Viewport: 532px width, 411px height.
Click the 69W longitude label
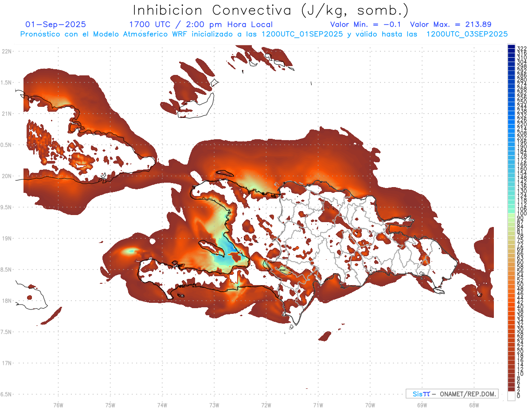[422, 405]
